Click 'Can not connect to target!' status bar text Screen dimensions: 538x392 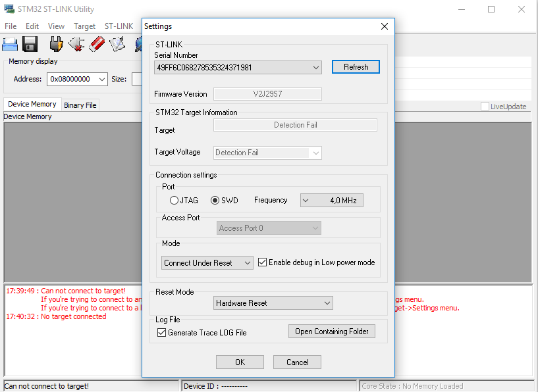tap(46, 386)
